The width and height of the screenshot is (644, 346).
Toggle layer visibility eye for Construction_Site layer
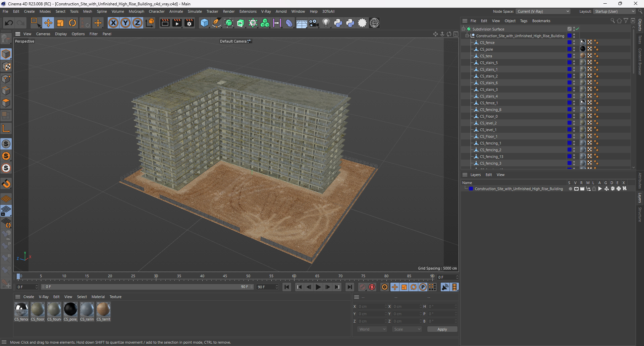click(576, 189)
